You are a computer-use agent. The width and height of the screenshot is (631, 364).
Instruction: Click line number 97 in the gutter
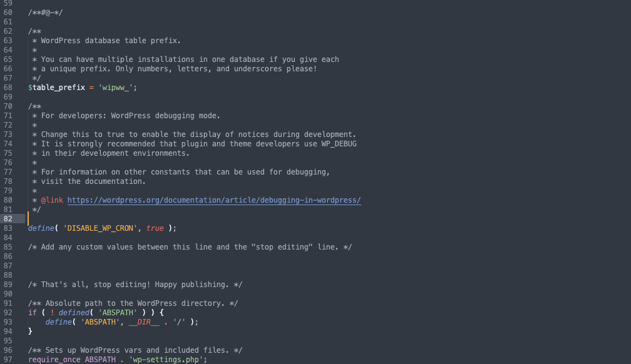click(x=8, y=360)
